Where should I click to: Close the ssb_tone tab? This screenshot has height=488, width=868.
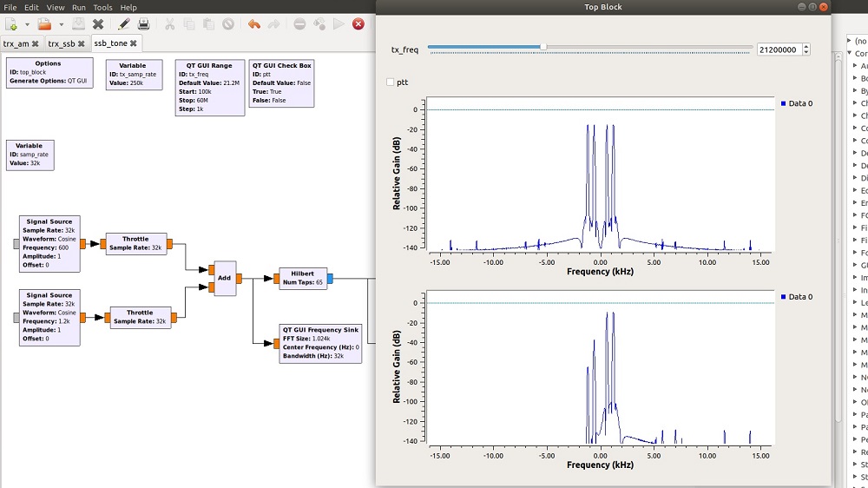pos(134,43)
